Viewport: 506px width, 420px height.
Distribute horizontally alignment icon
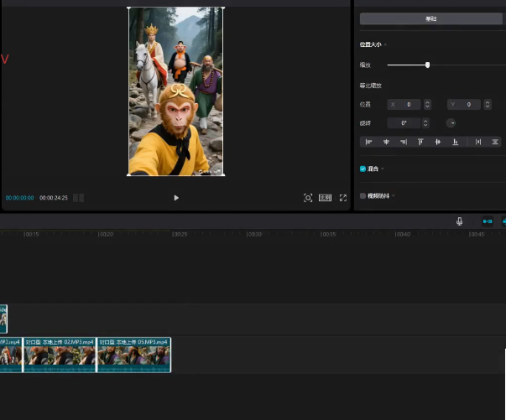click(x=478, y=142)
